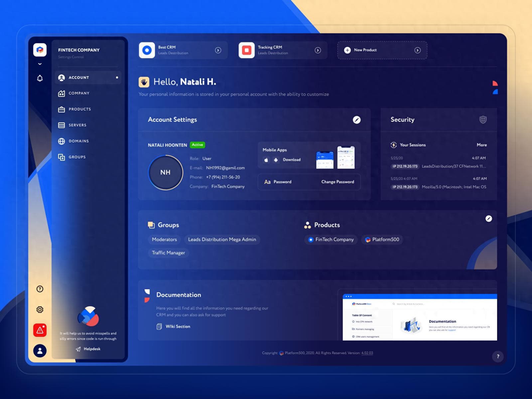Click the mobile app phone preview image
The image size is (532, 399).
tap(335, 157)
